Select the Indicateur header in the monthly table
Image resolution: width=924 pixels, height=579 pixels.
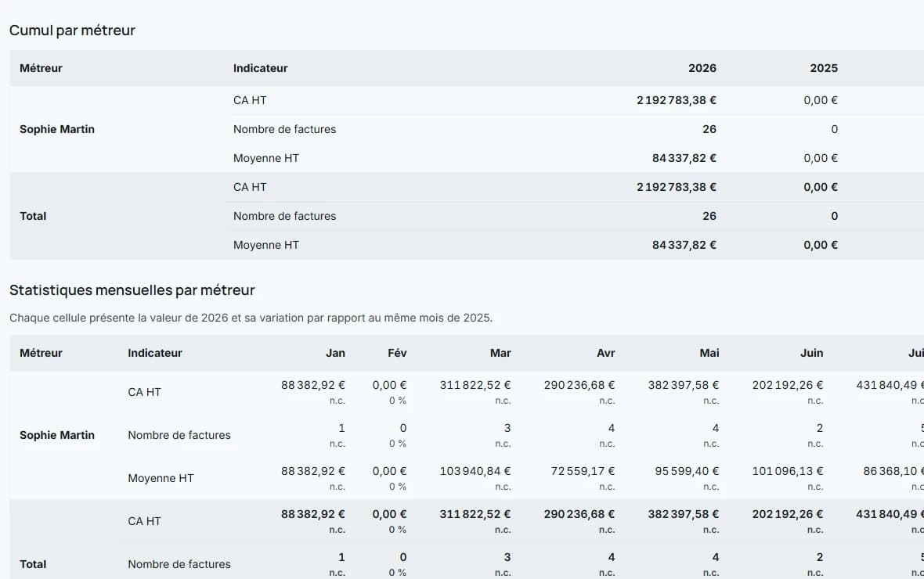click(155, 354)
